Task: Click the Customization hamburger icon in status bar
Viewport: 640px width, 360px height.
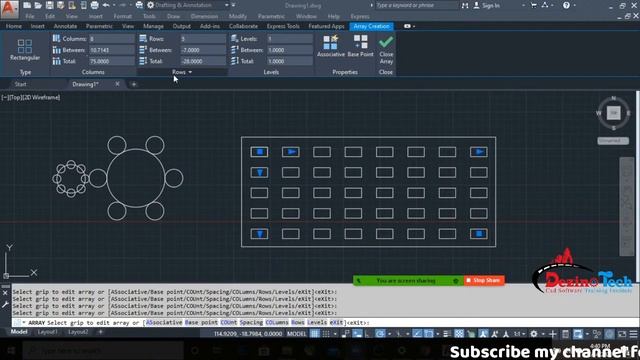Action: point(633,334)
